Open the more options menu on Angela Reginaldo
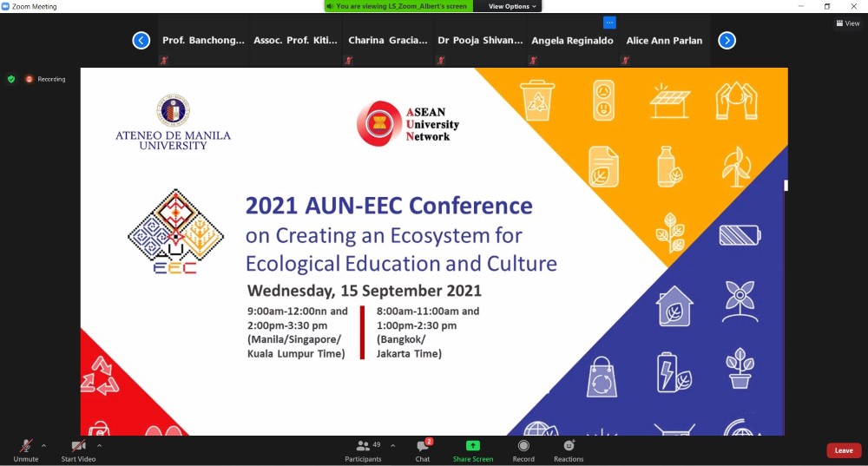The image size is (868, 466). click(x=609, y=23)
